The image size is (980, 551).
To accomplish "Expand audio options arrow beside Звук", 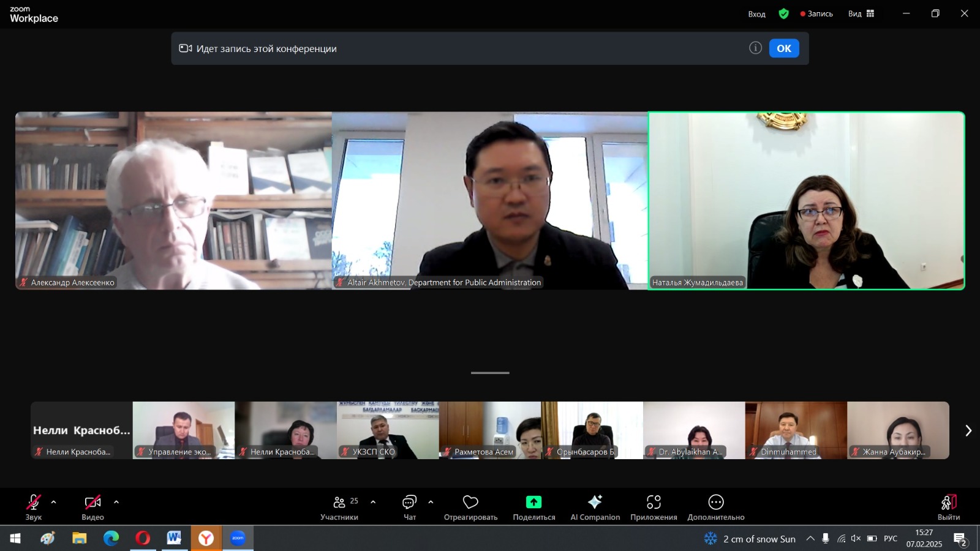I will pos(54,502).
